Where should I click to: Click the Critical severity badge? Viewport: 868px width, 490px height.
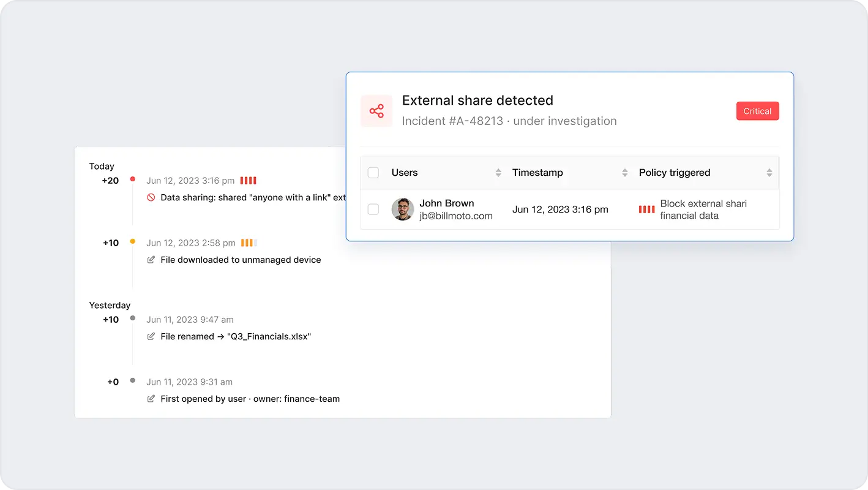(757, 111)
